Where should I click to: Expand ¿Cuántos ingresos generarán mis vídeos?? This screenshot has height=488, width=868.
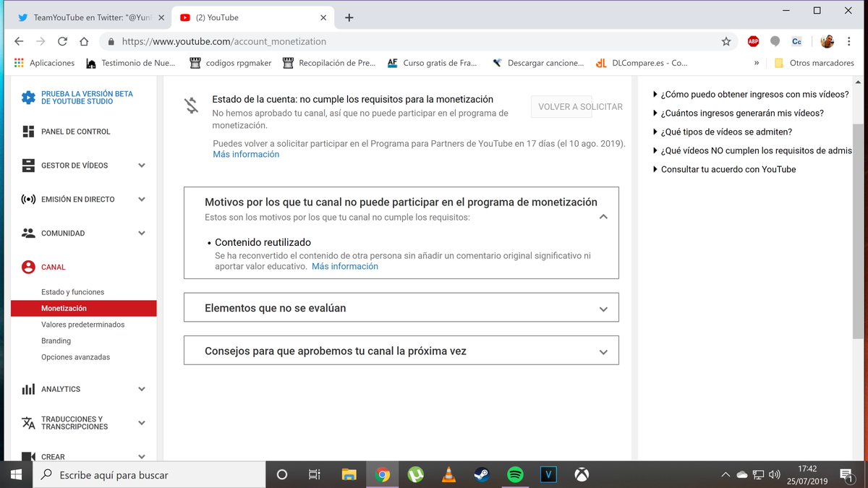[x=738, y=113]
